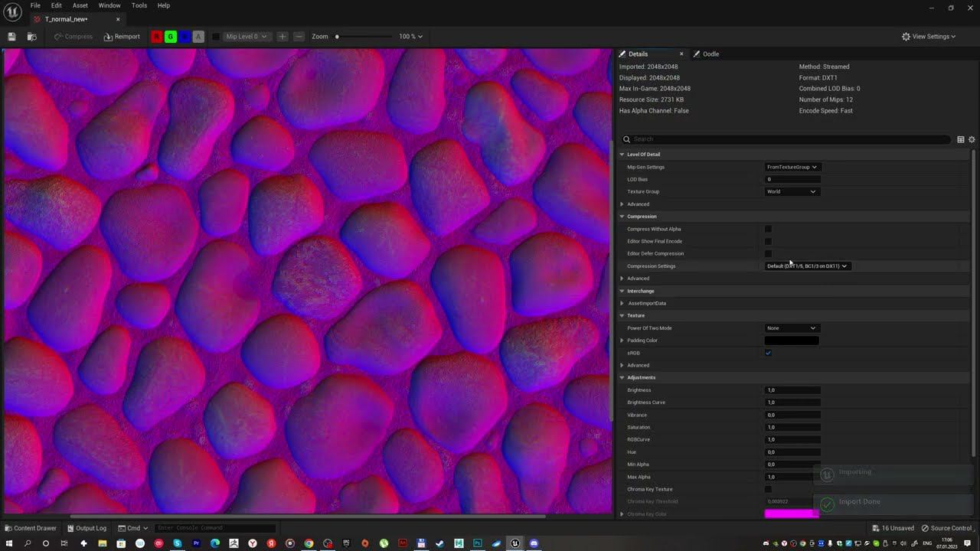Enable Compress Without Alpha checkbox
Image resolution: width=980 pixels, height=551 pixels.
[768, 229]
